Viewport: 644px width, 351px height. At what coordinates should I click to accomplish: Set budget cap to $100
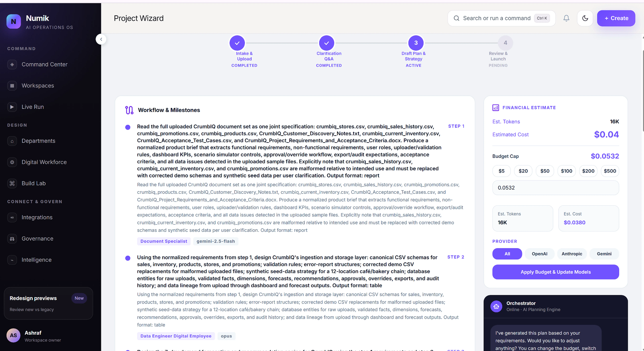[567, 171]
